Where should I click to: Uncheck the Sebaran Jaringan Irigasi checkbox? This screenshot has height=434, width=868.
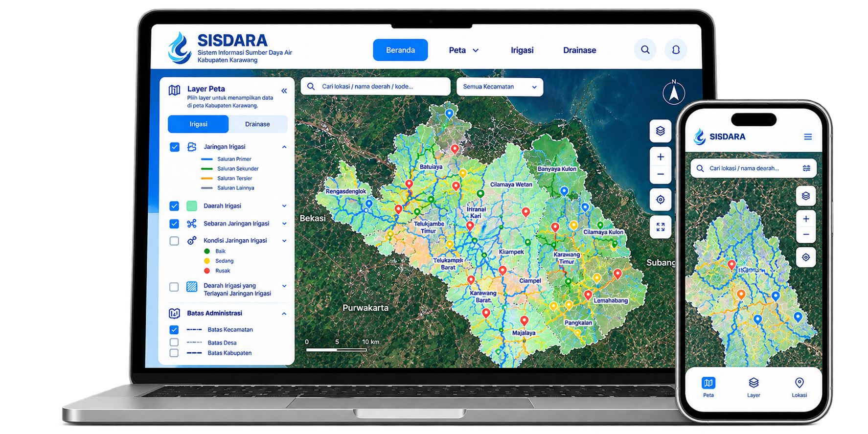[x=174, y=224]
